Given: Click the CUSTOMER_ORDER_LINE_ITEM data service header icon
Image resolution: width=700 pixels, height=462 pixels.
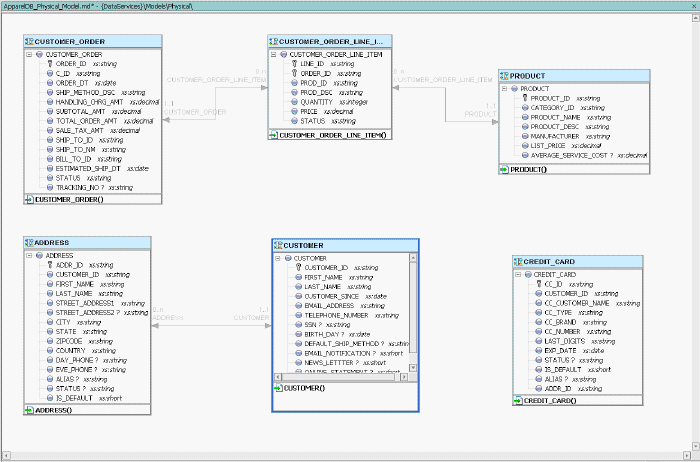Looking at the screenshot, I should tap(274, 42).
